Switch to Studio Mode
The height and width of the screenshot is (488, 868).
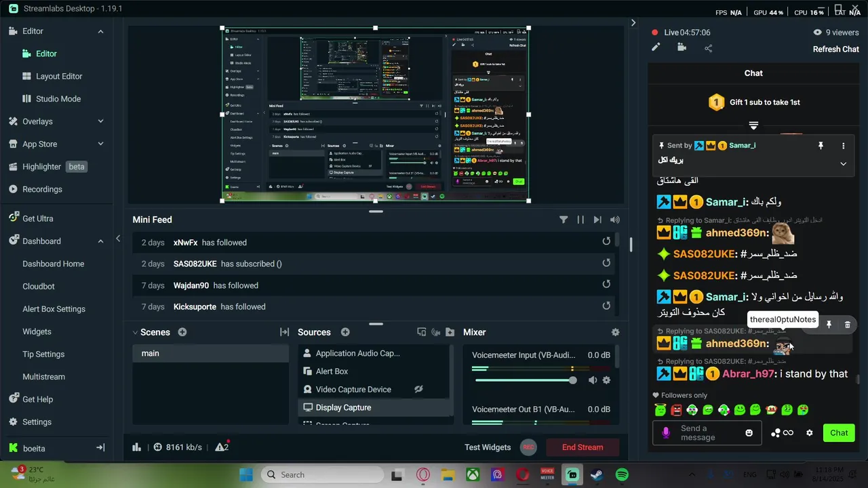58,99
